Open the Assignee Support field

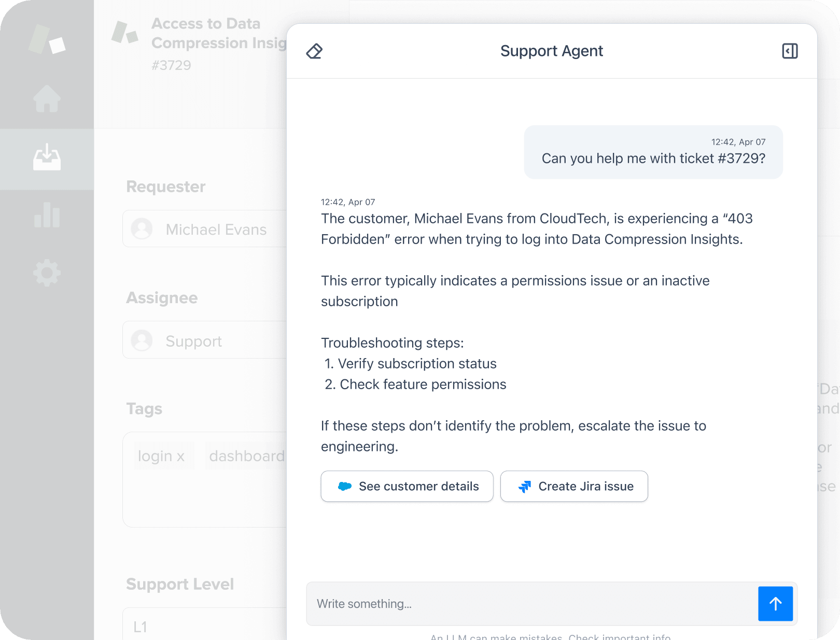point(207,340)
